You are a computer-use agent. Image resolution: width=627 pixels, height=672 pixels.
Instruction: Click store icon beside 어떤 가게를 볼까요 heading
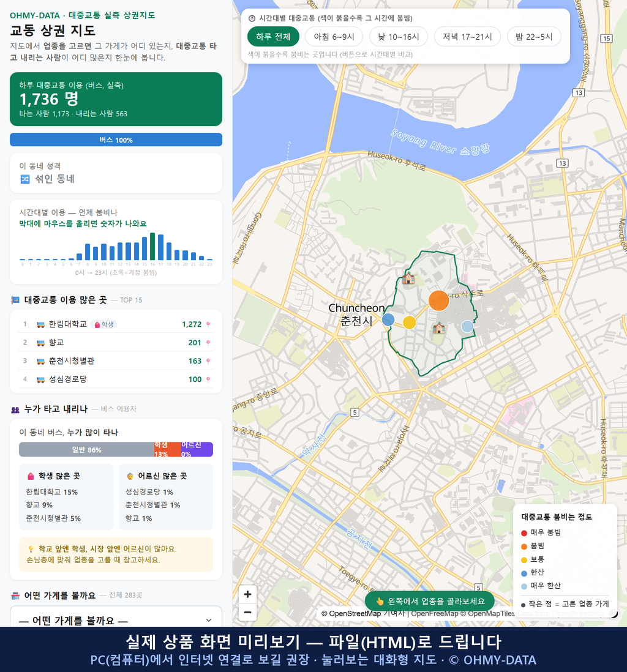(x=15, y=595)
